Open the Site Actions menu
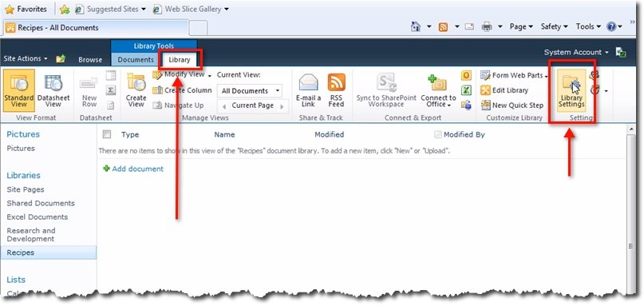Image resolution: width=644 pixels, height=306 pixels. (26, 58)
